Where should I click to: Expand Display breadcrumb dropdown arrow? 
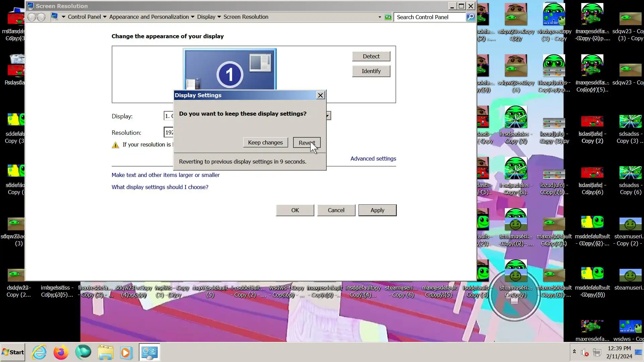point(219,17)
